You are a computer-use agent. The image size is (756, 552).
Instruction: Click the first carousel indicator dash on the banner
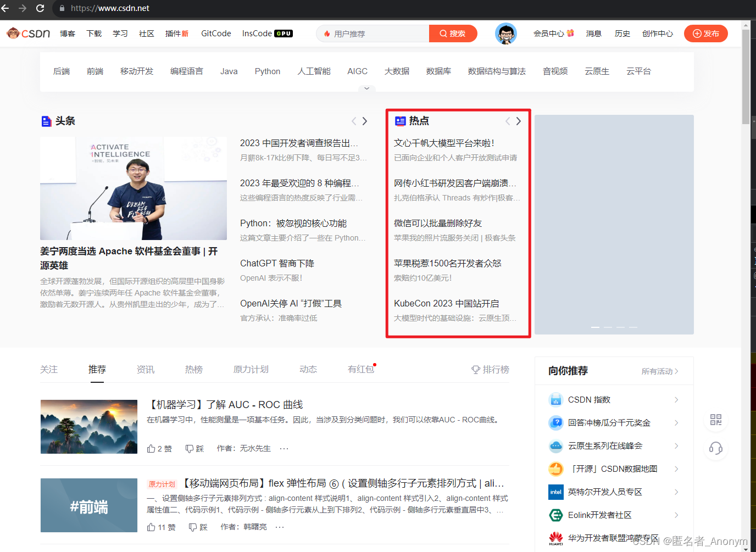[x=595, y=327]
